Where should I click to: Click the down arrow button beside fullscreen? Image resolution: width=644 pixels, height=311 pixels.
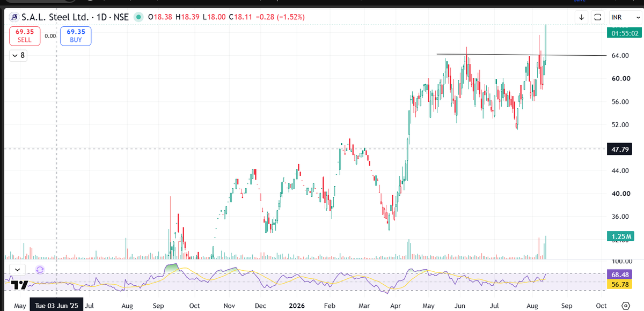[x=582, y=17]
